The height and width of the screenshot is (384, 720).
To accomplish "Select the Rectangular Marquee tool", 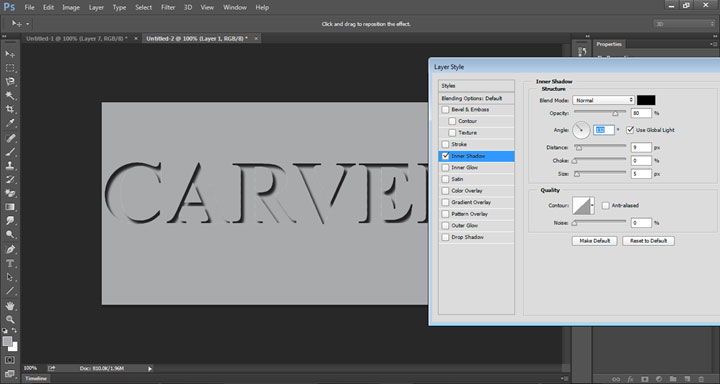I will pos(10,68).
